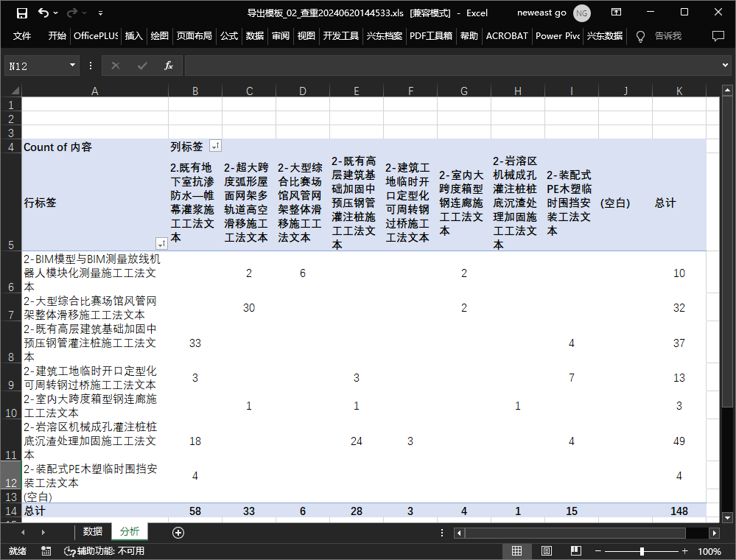Open the 数据 ribbon tab
This screenshot has height=560, width=736.
[x=255, y=36]
